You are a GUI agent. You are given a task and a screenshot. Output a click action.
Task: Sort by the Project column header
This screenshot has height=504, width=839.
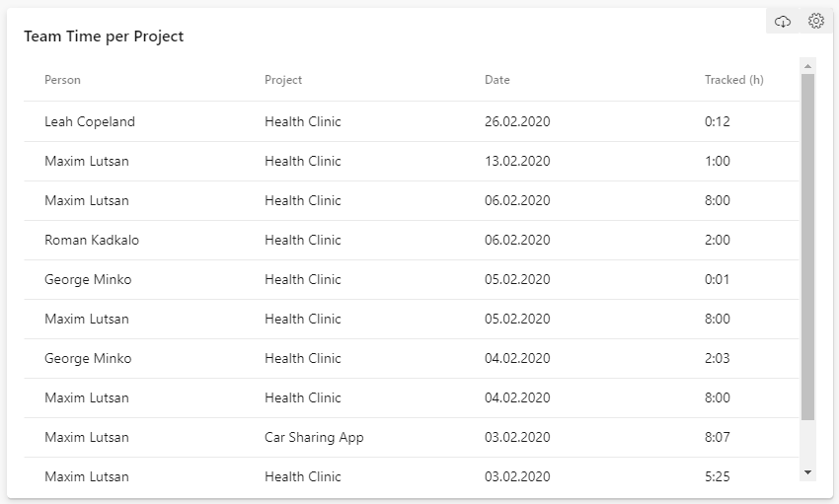(283, 80)
